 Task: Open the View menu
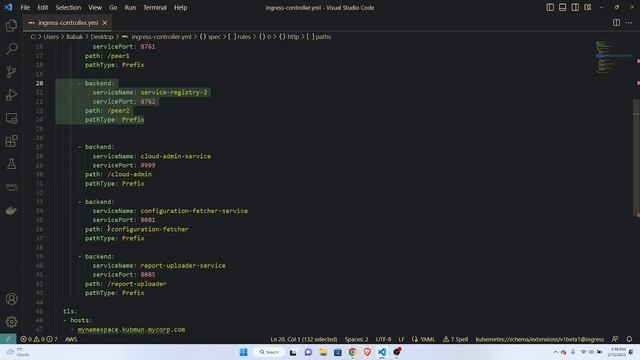click(95, 7)
